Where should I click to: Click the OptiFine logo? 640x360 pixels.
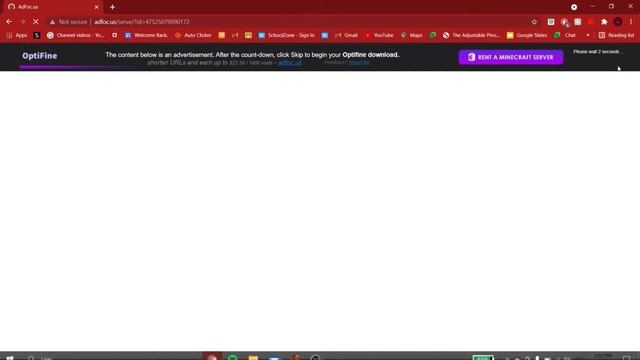point(40,56)
